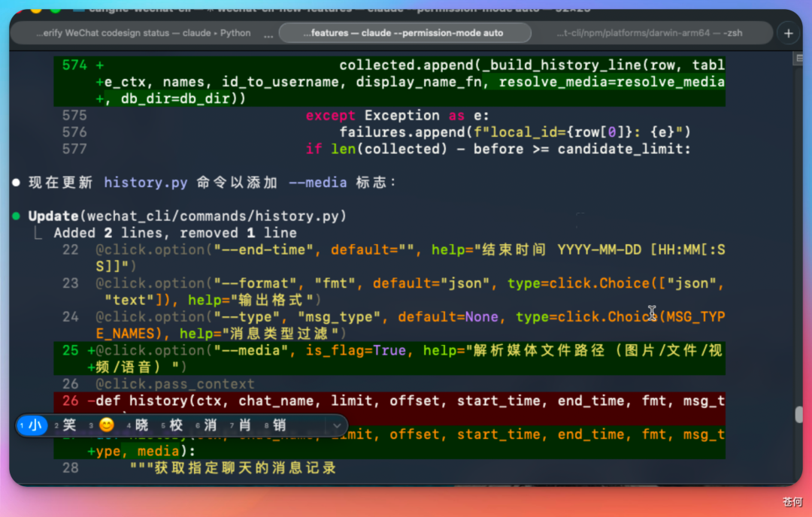Select candidate 消 in the IME bar
This screenshot has width=812, height=517.
(209, 425)
